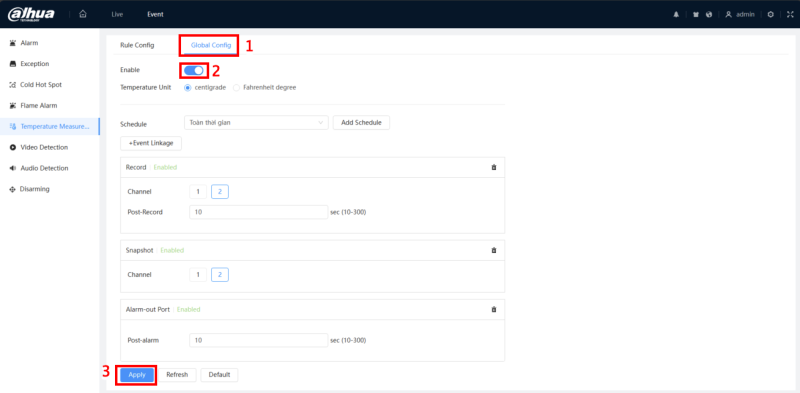Click the Dahua logo

point(31,14)
